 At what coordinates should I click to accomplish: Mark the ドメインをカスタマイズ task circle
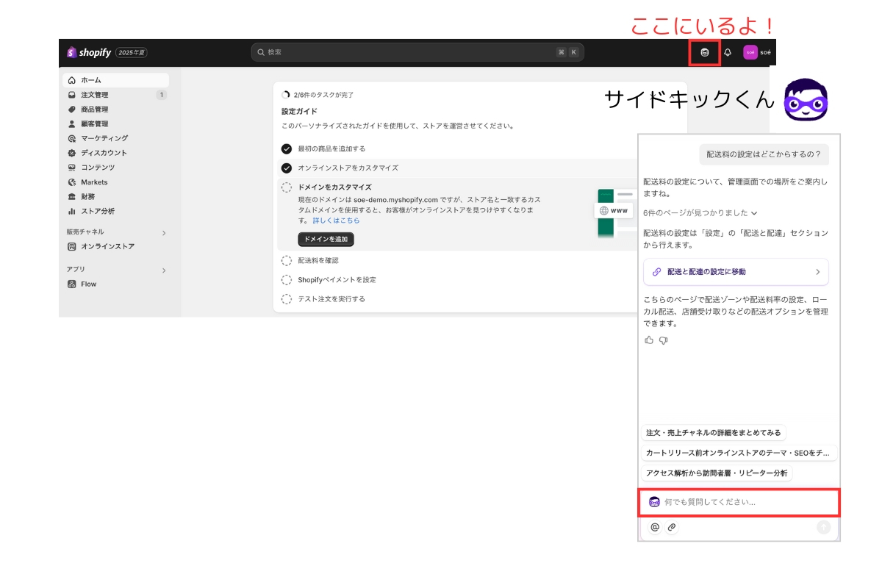click(287, 187)
